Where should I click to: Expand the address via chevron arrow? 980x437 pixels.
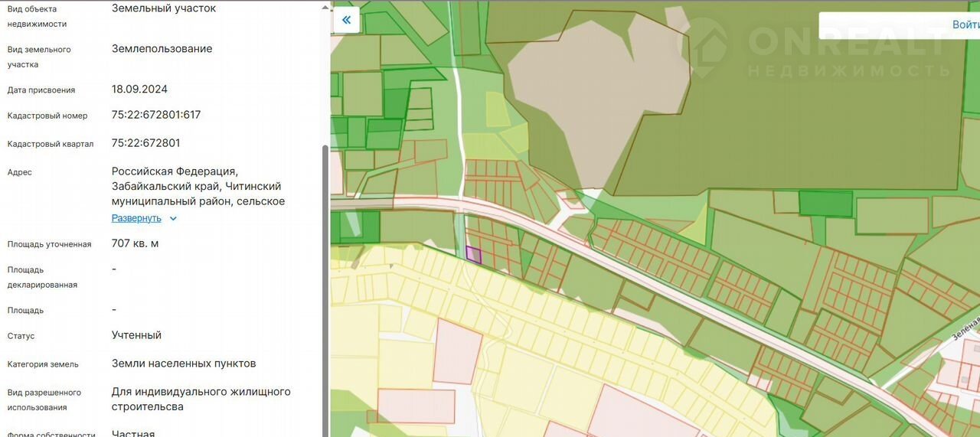(173, 218)
